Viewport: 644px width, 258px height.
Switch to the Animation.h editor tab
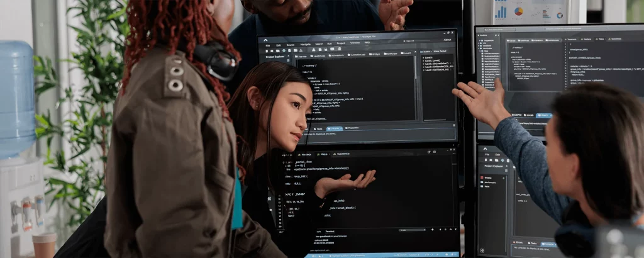coord(336,55)
